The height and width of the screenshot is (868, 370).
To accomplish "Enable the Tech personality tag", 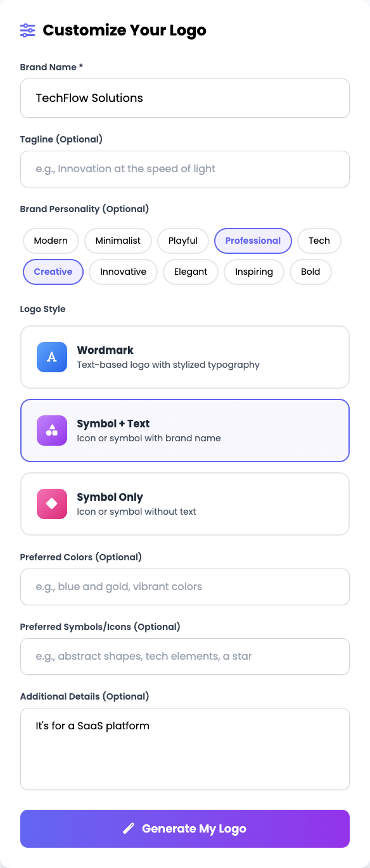I will tap(319, 241).
